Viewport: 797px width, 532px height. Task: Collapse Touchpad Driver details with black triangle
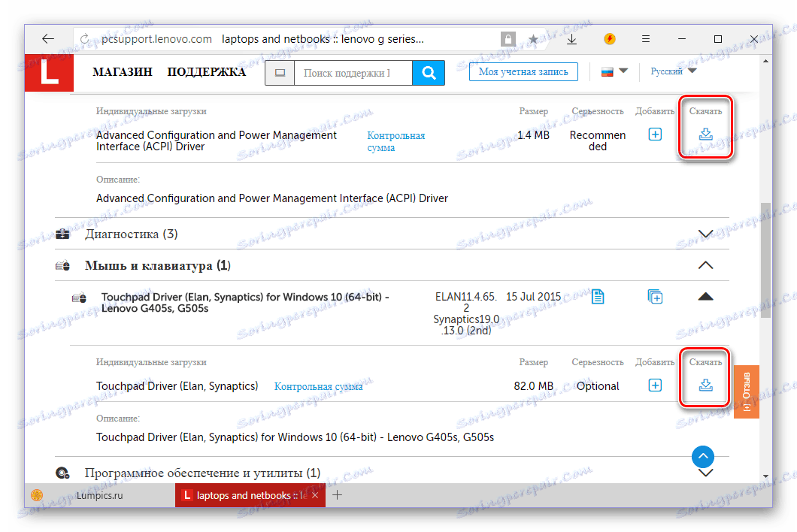click(x=705, y=297)
